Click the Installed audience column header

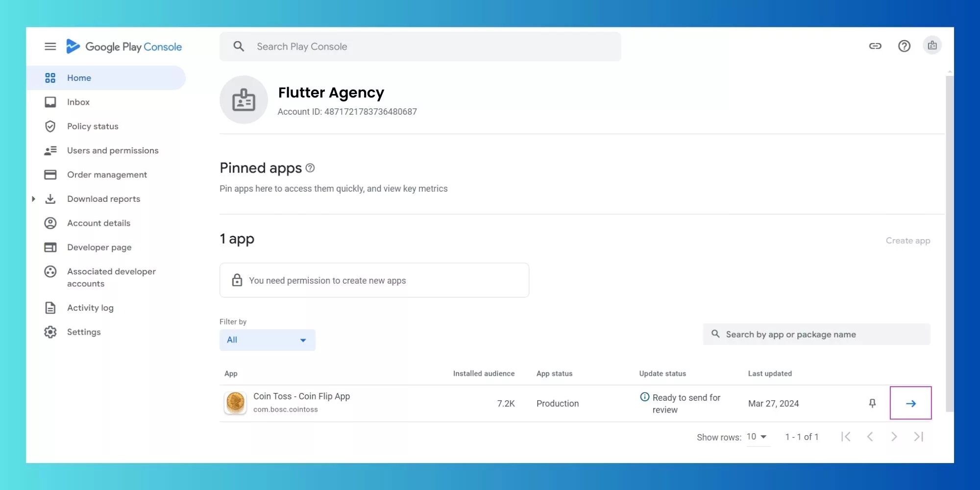tap(484, 373)
